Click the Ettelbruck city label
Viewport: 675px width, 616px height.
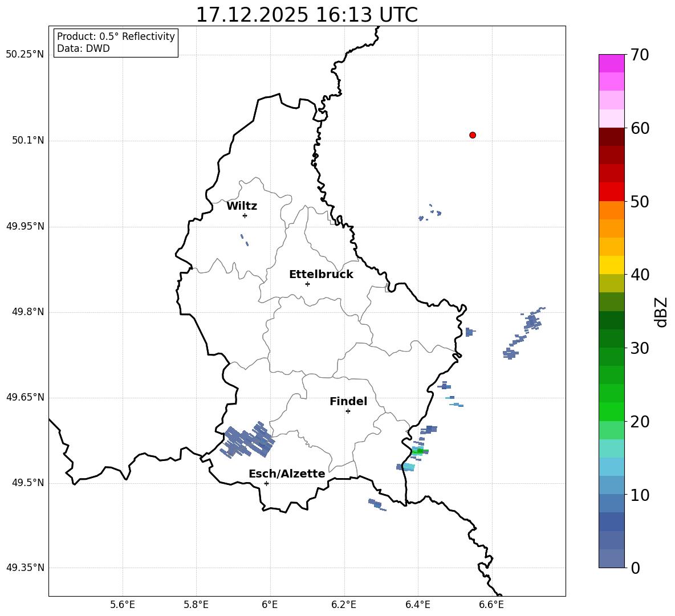(x=321, y=275)
